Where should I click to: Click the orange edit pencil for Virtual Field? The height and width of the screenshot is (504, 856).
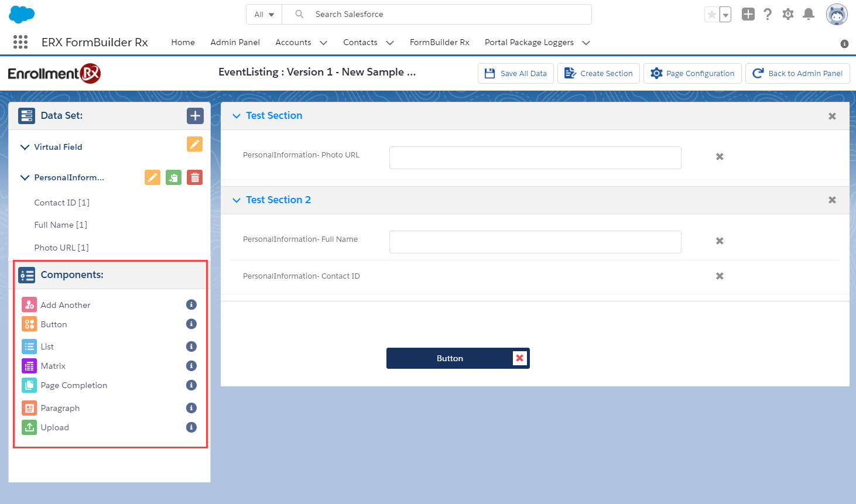pyautogui.click(x=194, y=144)
